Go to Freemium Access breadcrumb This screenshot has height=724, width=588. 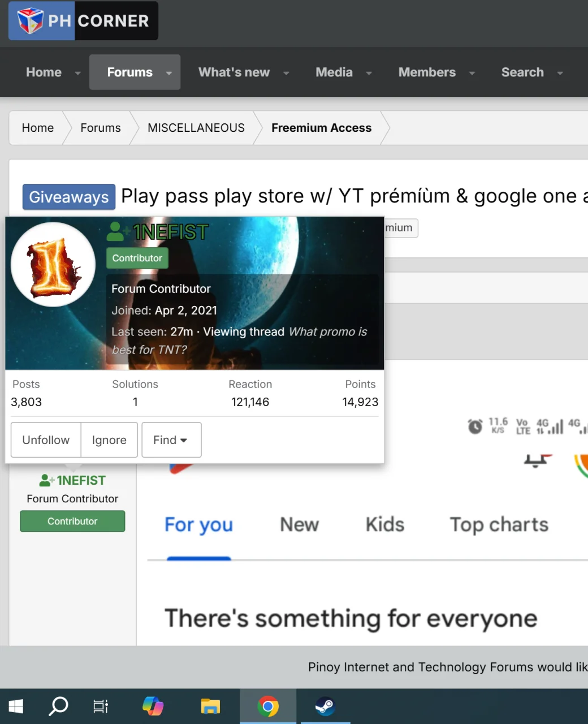[x=321, y=128]
